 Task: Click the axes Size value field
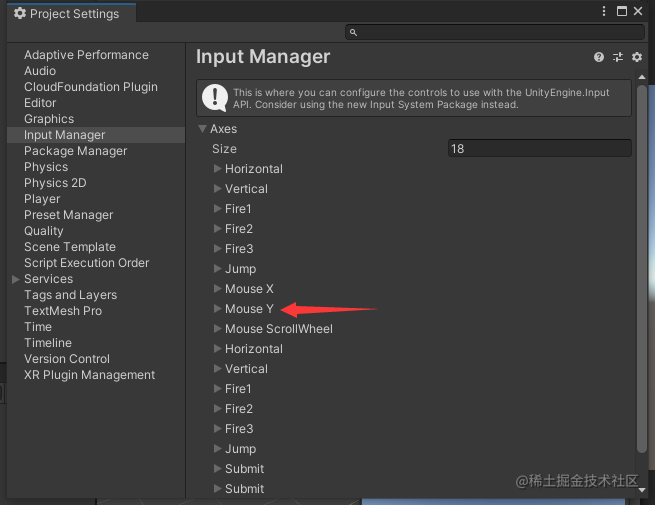(539, 149)
